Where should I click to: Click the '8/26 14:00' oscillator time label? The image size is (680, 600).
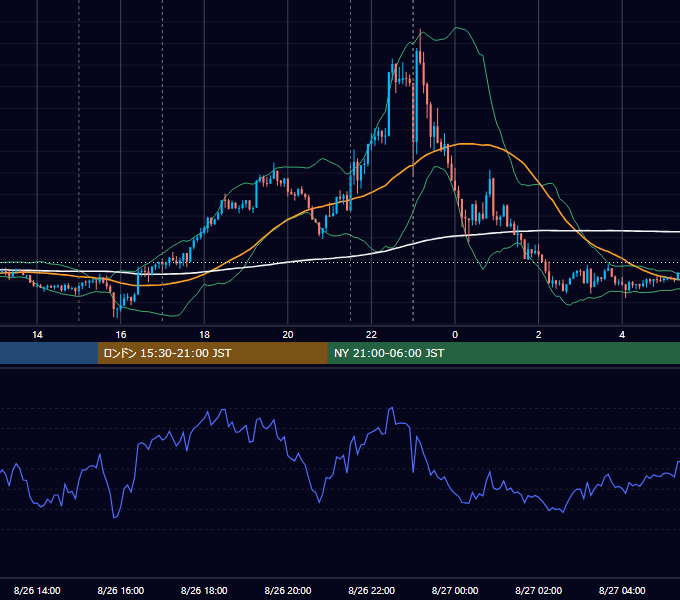pos(37,590)
